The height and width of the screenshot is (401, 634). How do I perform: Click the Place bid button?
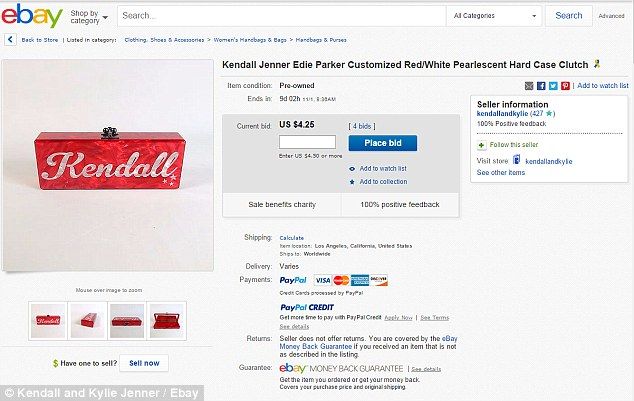pyautogui.click(x=383, y=143)
